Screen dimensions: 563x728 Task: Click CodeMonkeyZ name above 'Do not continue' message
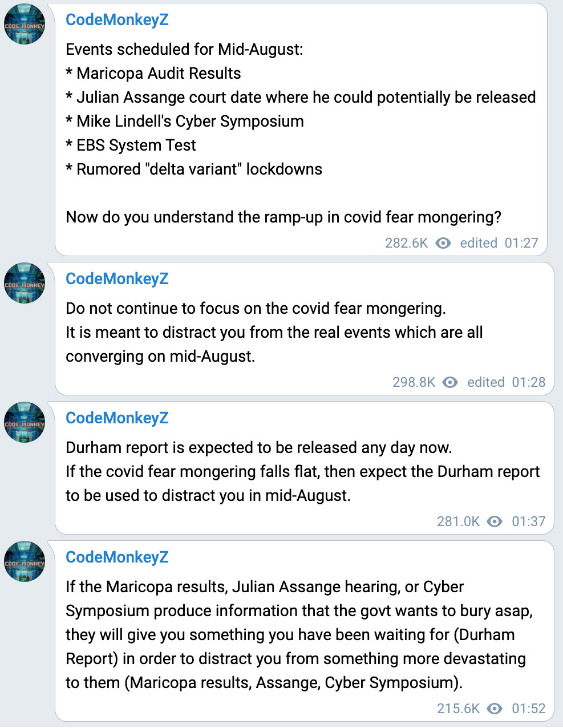click(x=117, y=279)
